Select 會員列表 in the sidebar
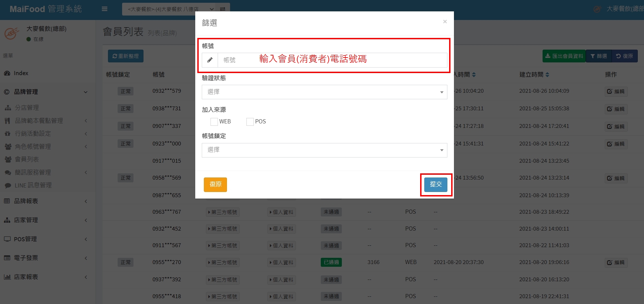 coord(27,159)
